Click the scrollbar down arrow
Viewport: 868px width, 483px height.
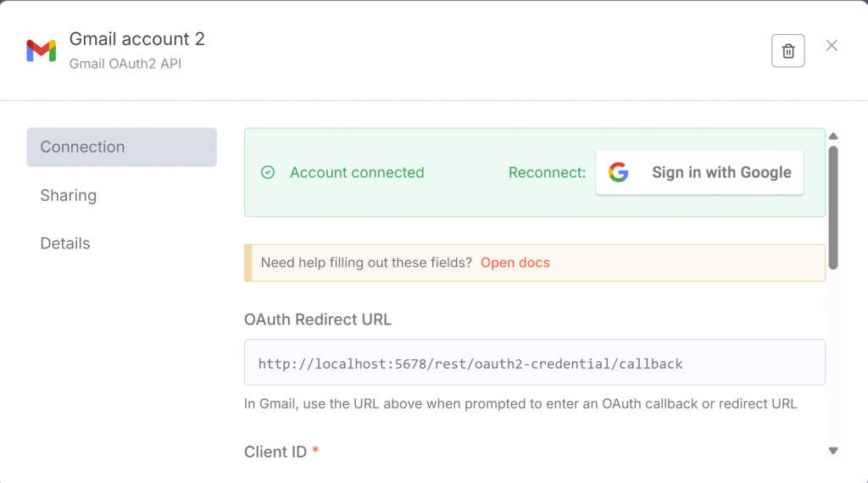tap(833, 451)
